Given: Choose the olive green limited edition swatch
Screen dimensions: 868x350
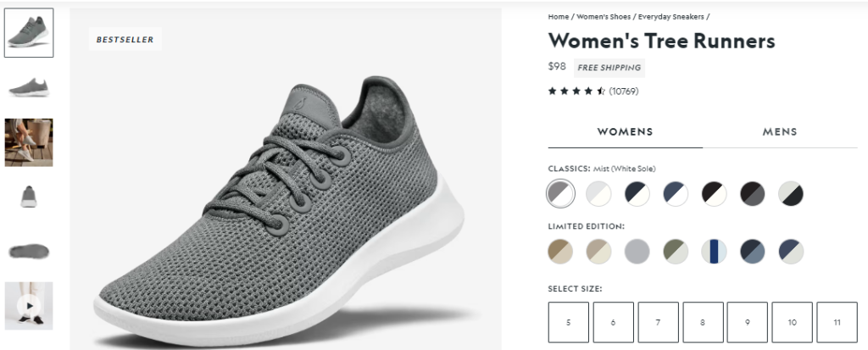Looking at the screenshot, I should (676, 251).
